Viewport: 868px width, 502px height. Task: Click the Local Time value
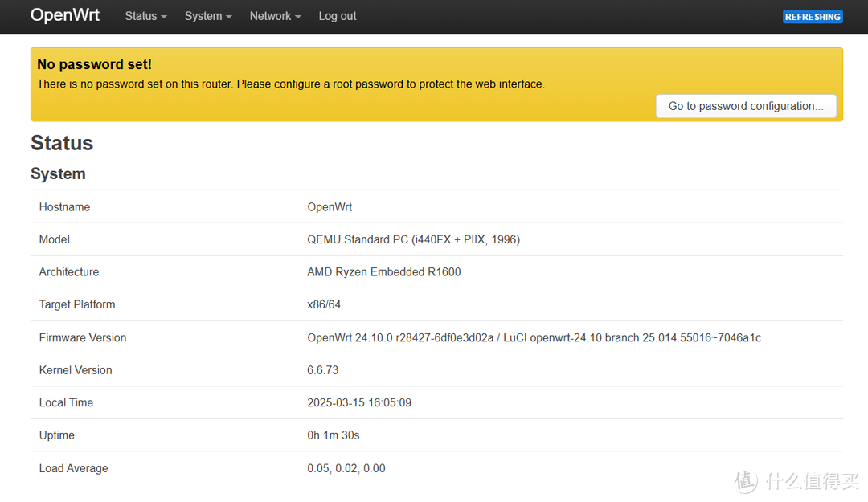click(359, 402)
